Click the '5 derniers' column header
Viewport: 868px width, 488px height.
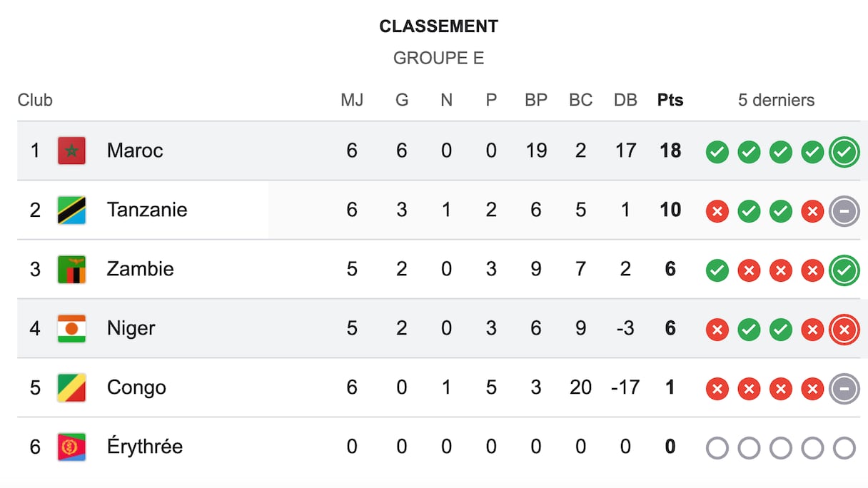(776, 100)
